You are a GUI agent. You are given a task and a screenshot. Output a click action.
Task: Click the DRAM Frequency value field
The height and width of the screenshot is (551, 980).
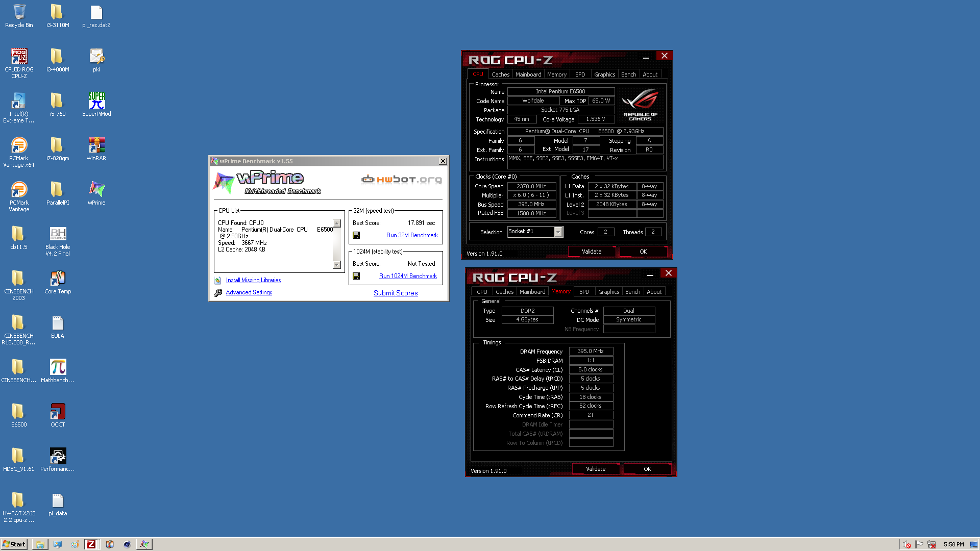pos(591,352)
